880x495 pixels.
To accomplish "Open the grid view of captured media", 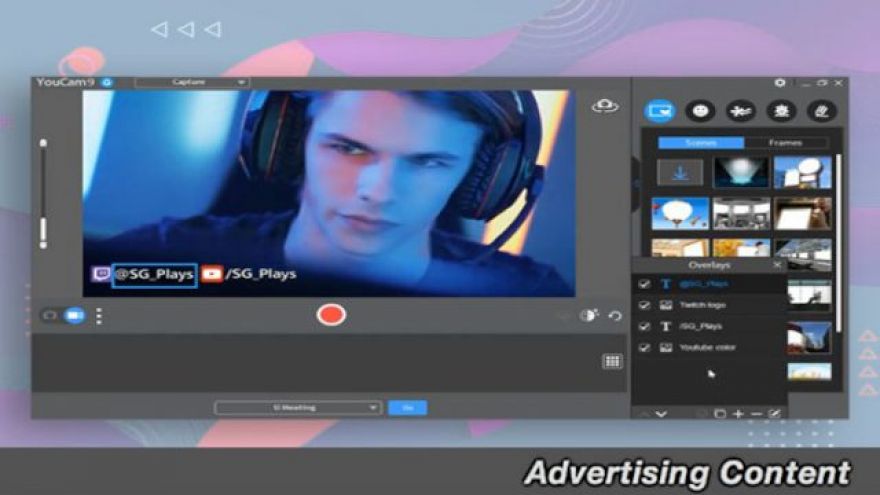I will click(612, 361).
